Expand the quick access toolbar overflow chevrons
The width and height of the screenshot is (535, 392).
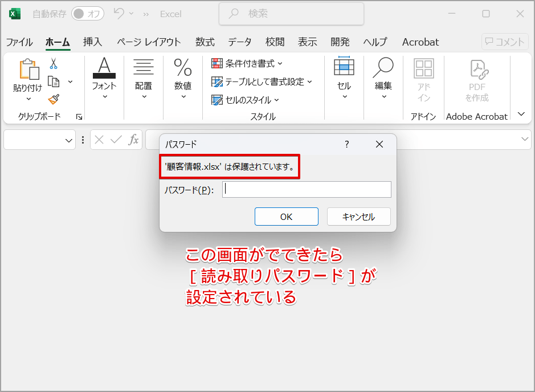pyautogui.click(x=146, y=14)
